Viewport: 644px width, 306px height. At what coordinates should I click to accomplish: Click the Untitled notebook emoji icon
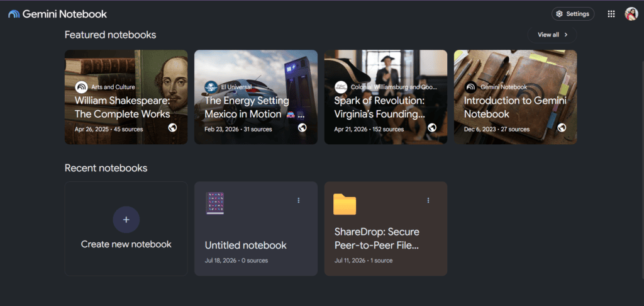[x=215, y=203]
